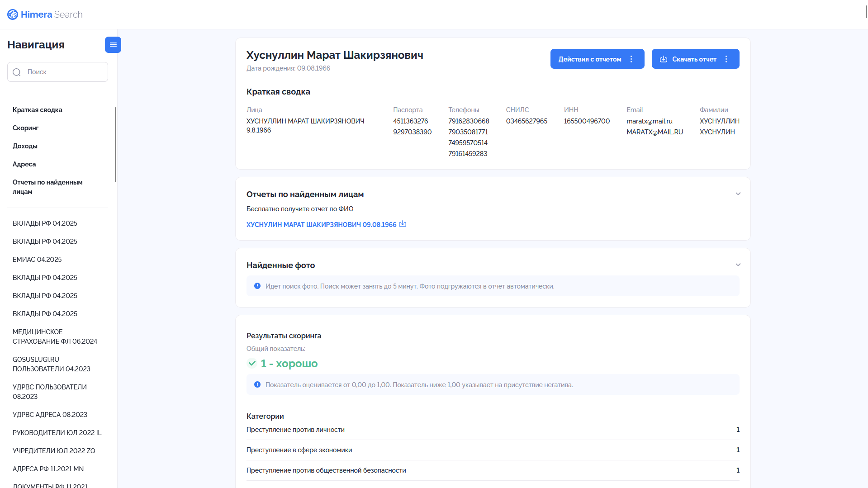Screen dimensions: 868x488
Task: Open УЧРЕДИТЕЛИ ЮЛ 2022 ZQ entry
Action: (54, 451)
